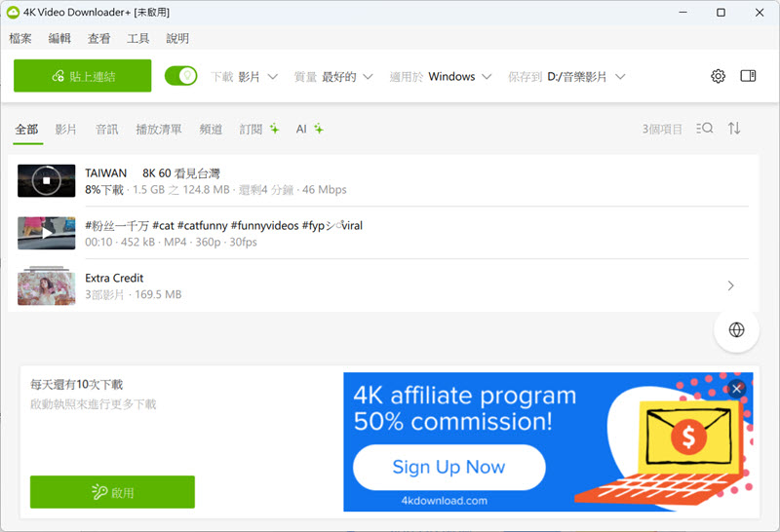The image size is (780, 532).
Task: Open the 說明 menu
Action: click(x=177, y=38)
